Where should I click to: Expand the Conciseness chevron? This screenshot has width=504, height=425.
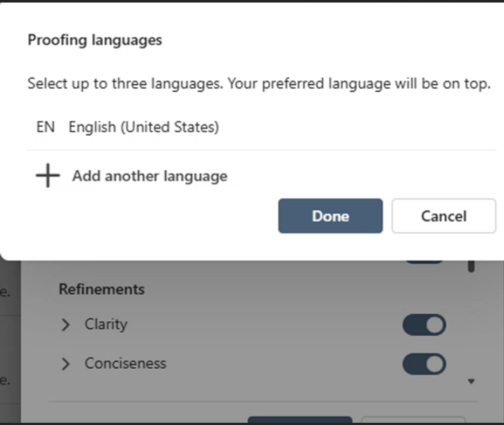(66, 364)
